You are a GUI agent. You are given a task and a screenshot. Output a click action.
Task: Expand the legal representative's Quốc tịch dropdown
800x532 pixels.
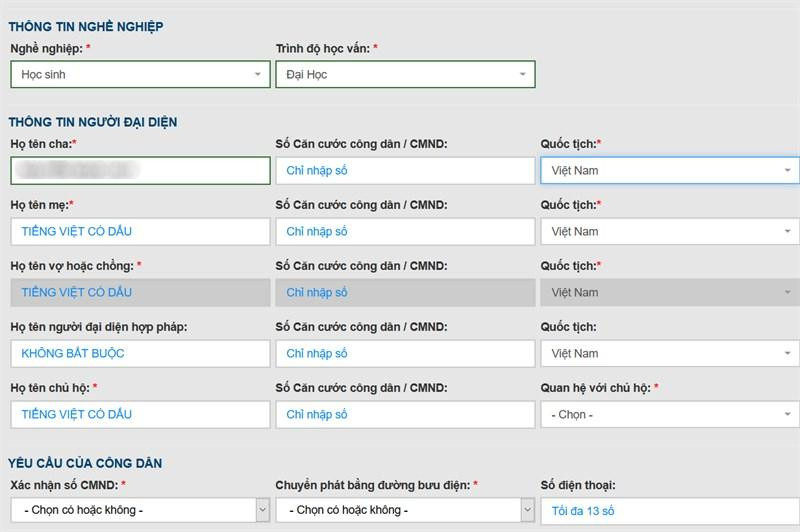[x=669, y=353]
